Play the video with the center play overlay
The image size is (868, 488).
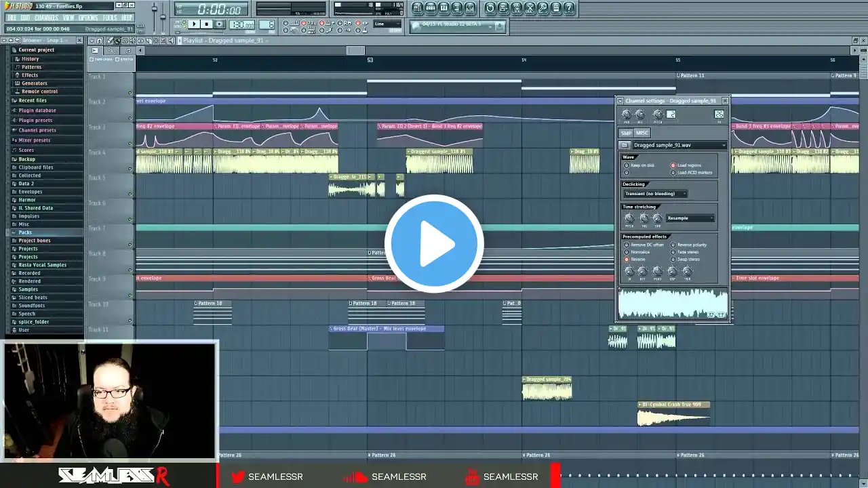coord(434,244)
